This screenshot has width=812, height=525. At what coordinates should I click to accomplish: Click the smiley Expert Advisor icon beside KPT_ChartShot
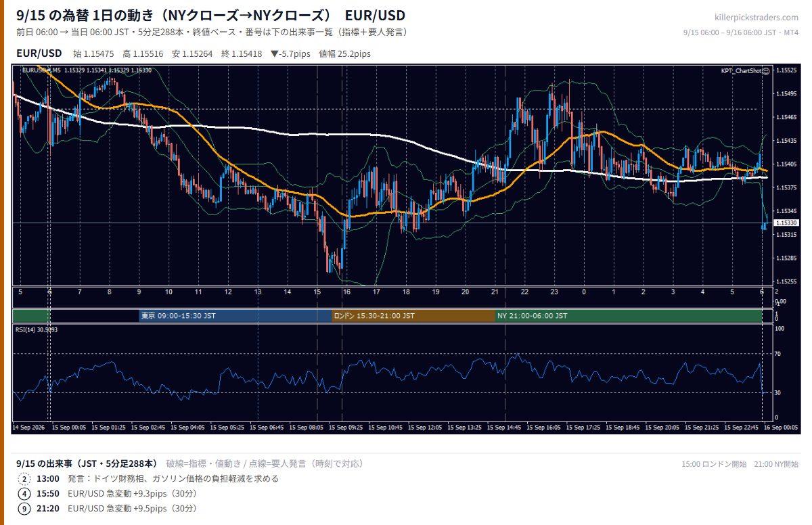coord(766,70)
